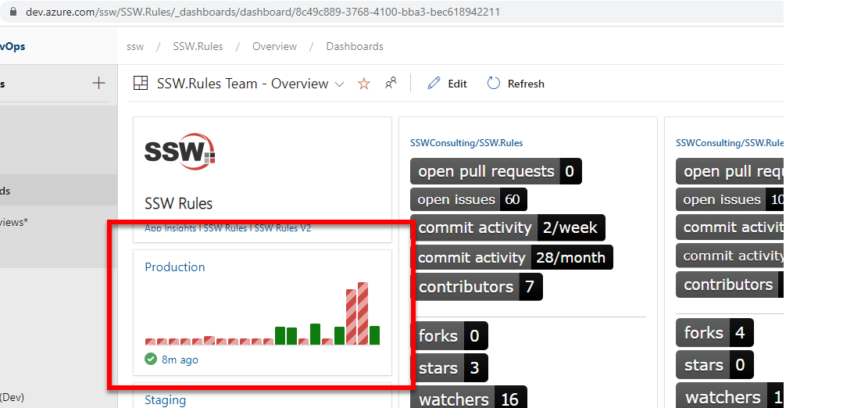Click the stars 3 badge
Screen dimensions: 868x408
pyautogui.click(x=449, y=367)
